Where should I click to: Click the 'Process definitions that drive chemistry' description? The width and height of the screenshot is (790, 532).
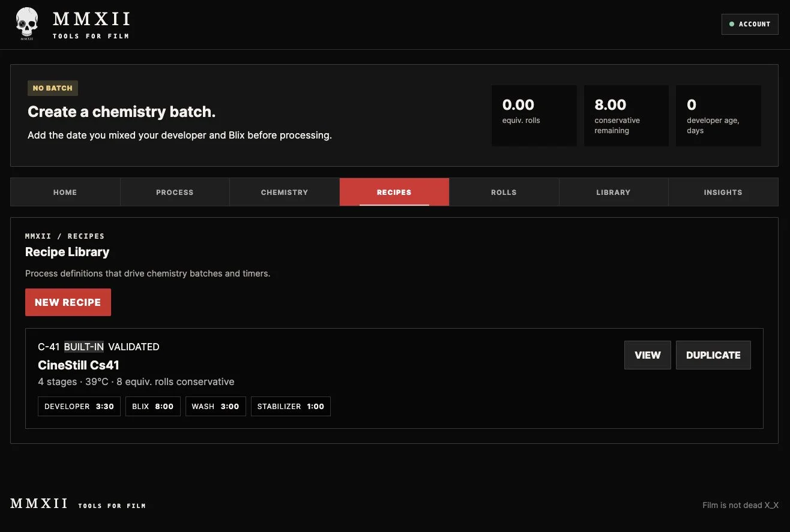point(148,273)
